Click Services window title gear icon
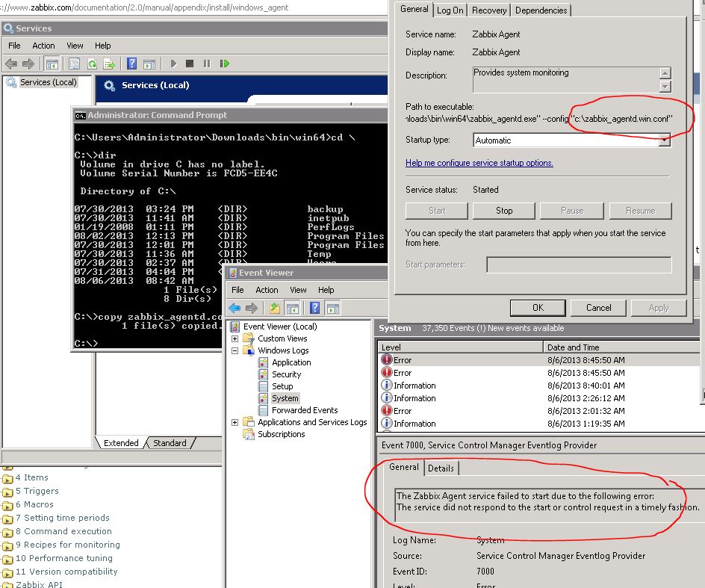The image size is (705, 588). tap(8, 28)
